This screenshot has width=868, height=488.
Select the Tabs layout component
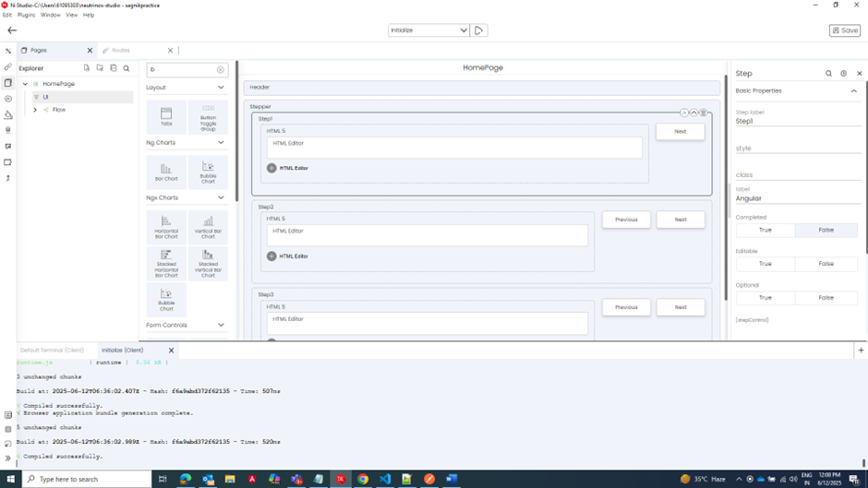[x=166, y=117]
